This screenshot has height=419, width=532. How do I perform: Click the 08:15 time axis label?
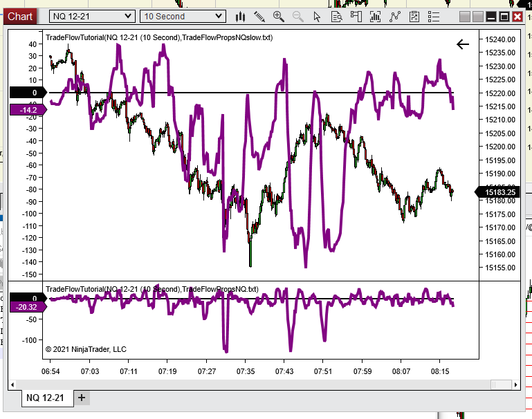pyautogui.click(x=440, y=371)
